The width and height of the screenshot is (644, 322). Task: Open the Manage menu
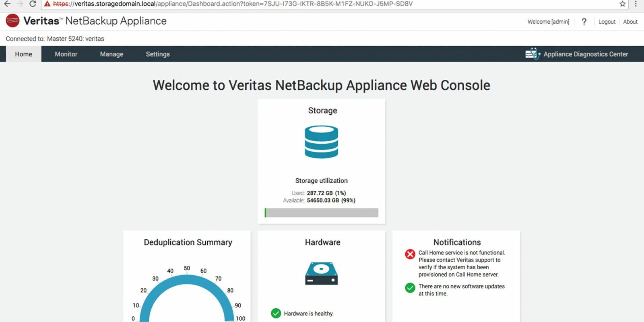(x=111, y=54)
